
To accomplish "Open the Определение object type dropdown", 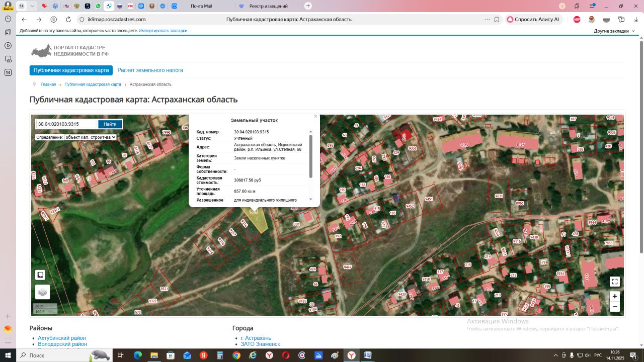I will pos(90,137).
